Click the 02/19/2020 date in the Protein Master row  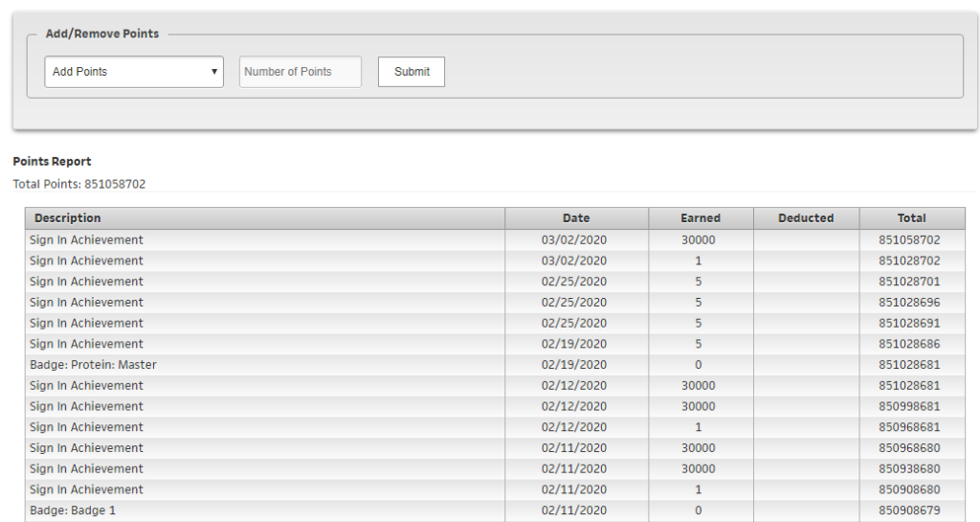574,365
